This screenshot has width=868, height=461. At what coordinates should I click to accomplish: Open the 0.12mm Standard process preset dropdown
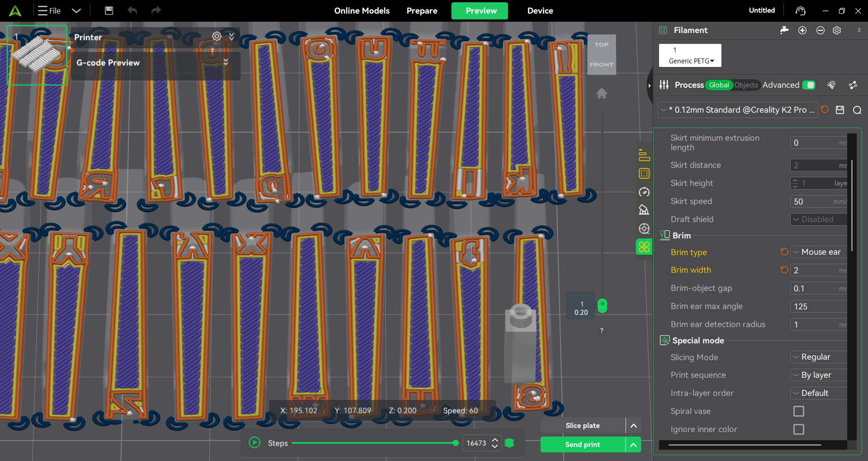tap(738, 110)
